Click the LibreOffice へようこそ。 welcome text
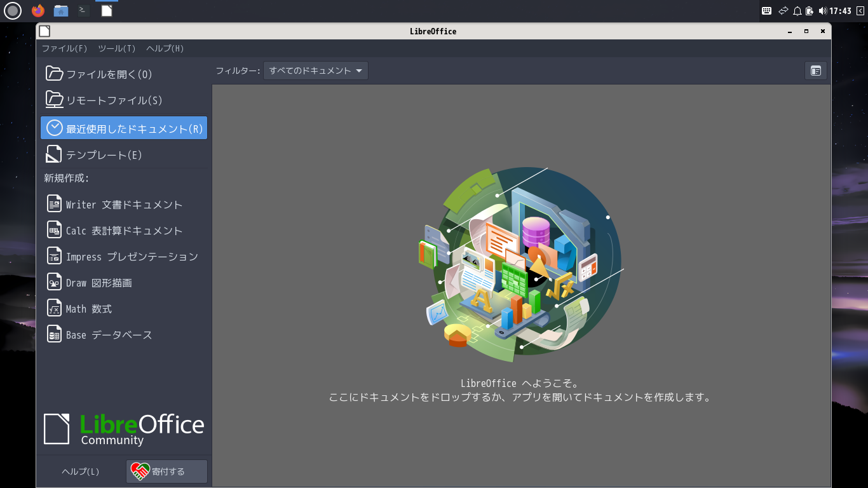868x488 pixels. 520,383
